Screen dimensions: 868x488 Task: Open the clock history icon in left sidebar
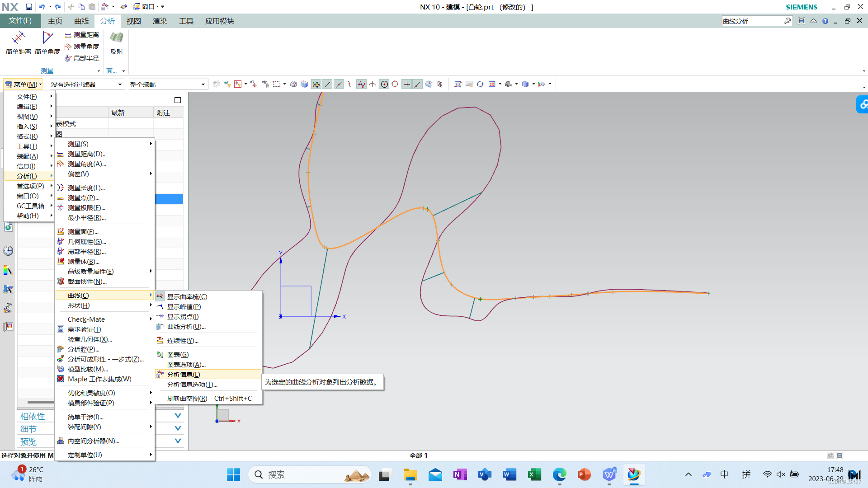coord(8,251)
